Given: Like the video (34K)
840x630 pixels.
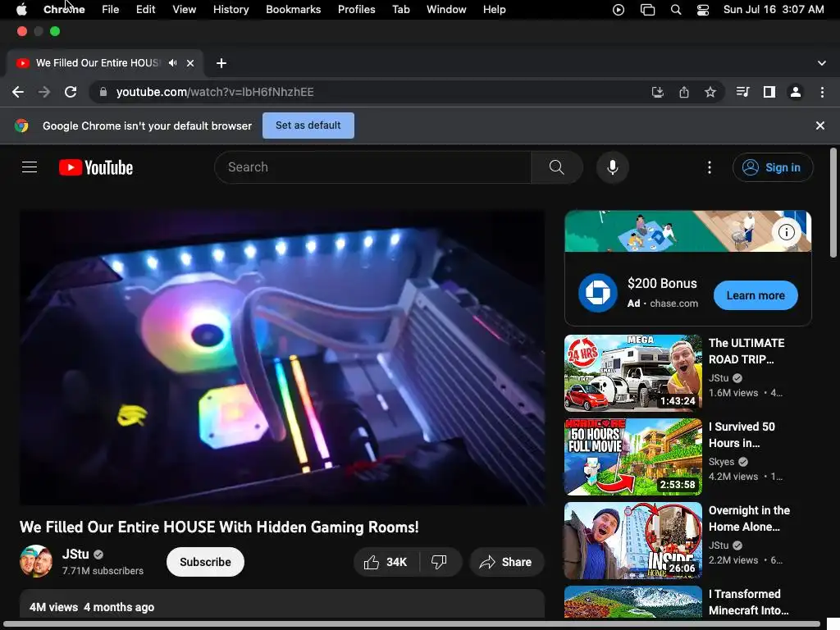Looking at the screenshot, I should pyautogui.click(x=386, y=562).
